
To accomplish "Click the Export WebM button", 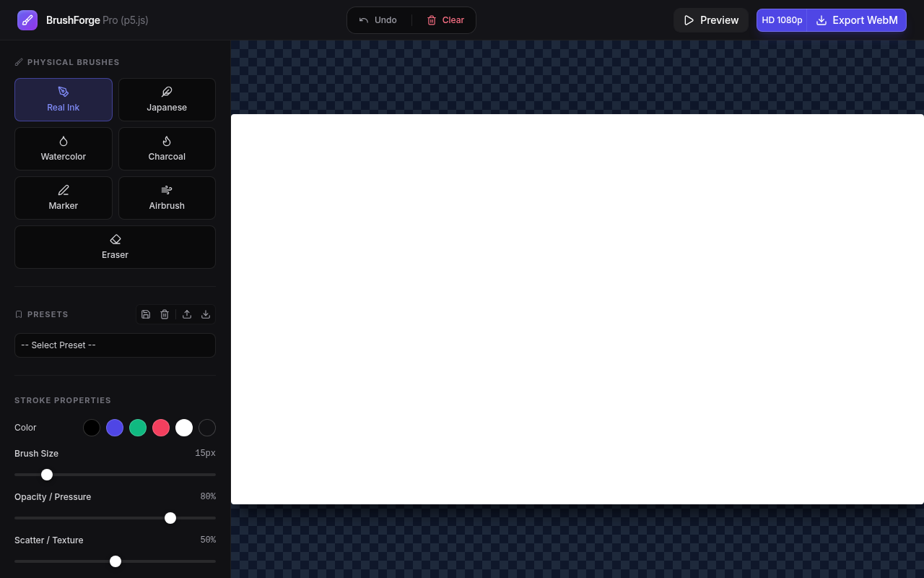I will [x=857, y=20].
